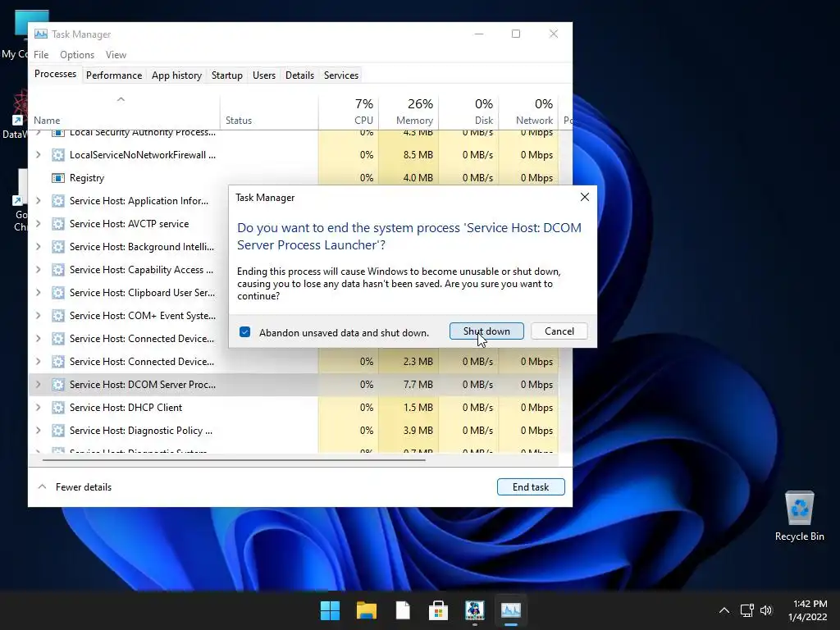Click the Registry process icon
The image size is (840, 630).
(x=58, y=178)
